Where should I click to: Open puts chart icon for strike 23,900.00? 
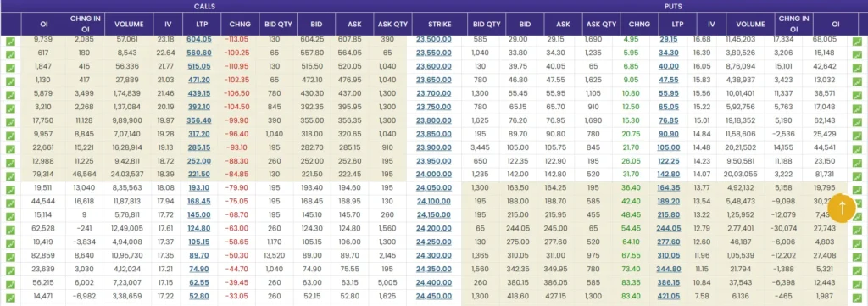tap(857, 149)
